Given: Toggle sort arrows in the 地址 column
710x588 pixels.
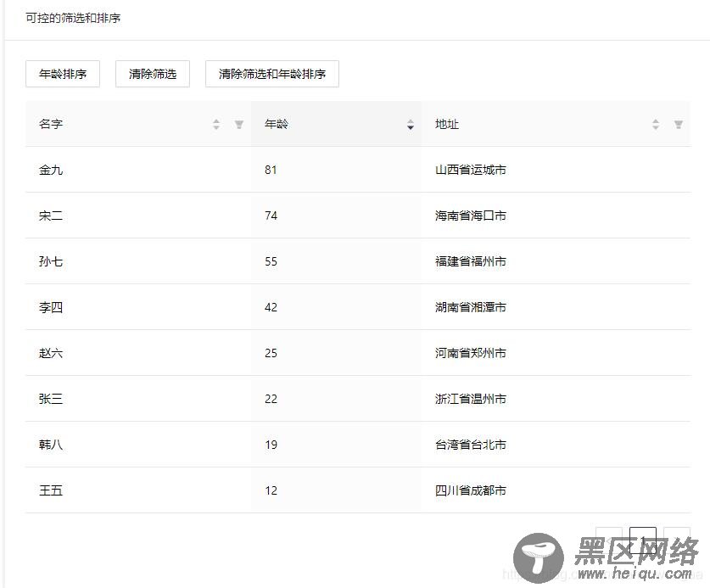Looking at the screenshot, I should tap(656, 124).
